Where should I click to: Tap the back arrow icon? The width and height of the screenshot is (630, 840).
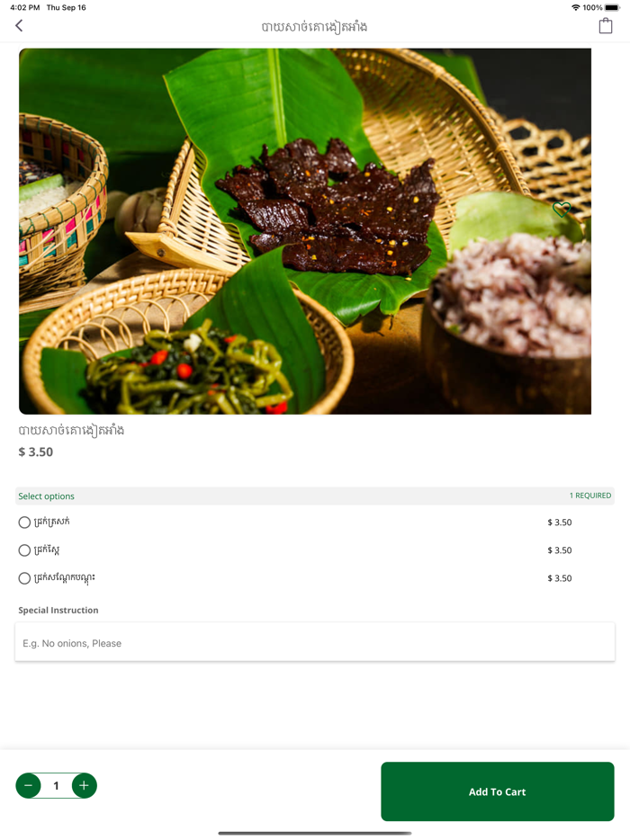(19, 26)
